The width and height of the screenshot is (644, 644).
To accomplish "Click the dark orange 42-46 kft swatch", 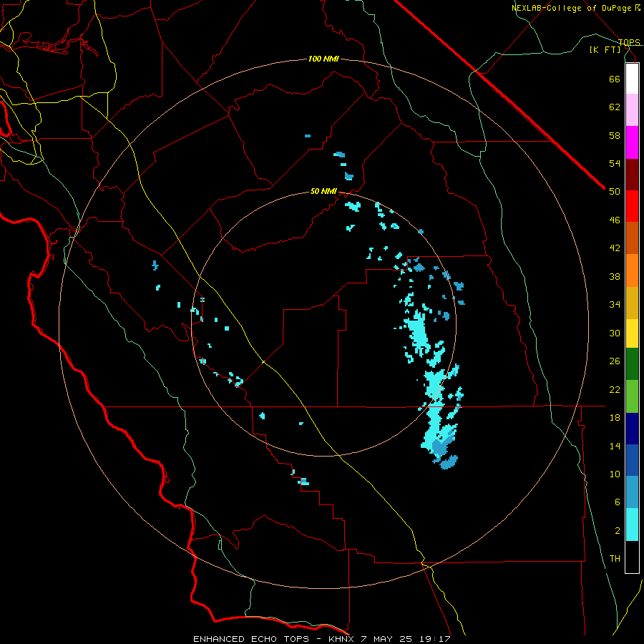I will (x=632, y=238).
